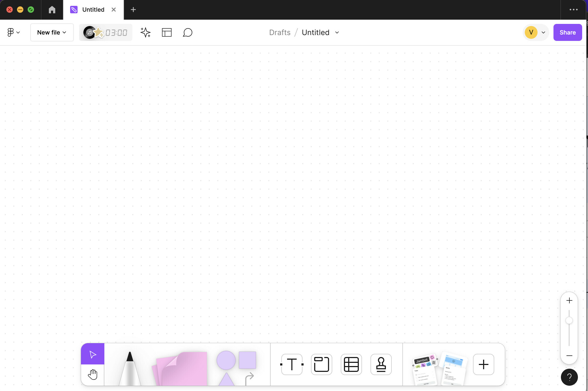Toggle the comments panel
This screenshot has width=588, height=391.
pos(188,32)
